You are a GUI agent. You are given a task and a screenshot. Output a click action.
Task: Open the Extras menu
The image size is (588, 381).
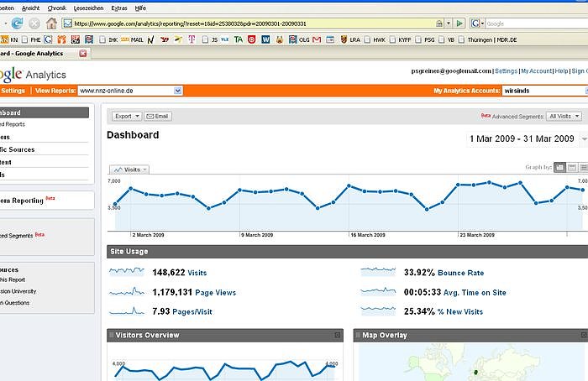click(x=124, y=7)
